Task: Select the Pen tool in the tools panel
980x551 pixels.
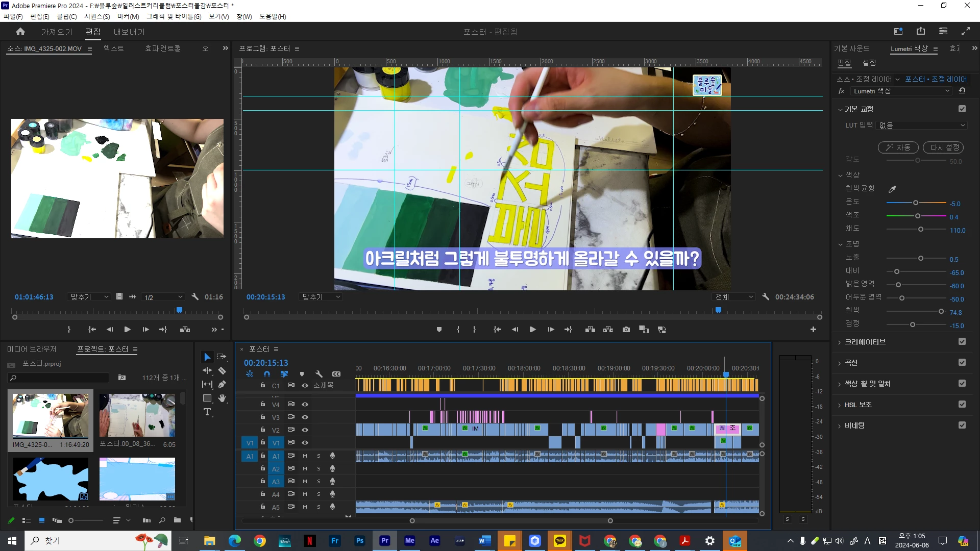Action: (222, 384)
